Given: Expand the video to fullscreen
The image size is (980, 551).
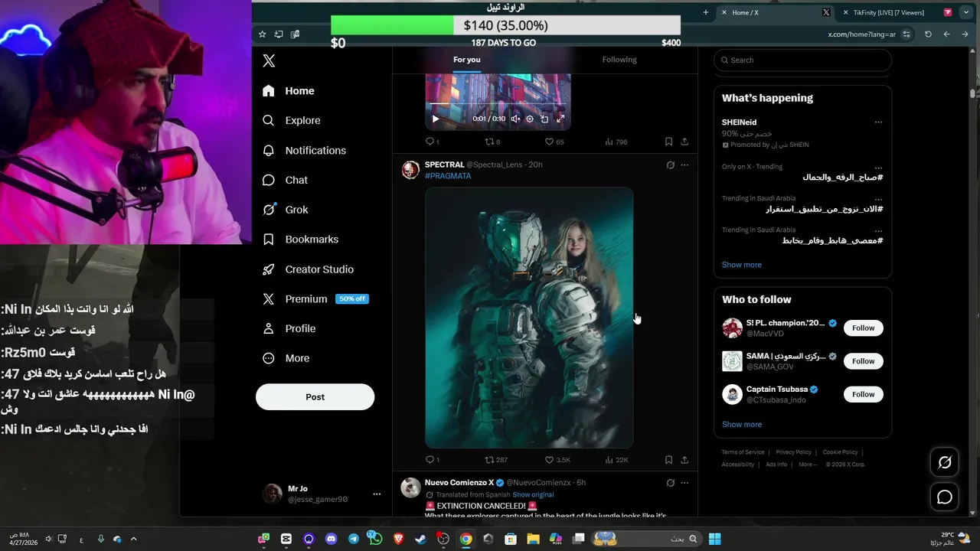Looking at the screenshot, I should point(560,119).
